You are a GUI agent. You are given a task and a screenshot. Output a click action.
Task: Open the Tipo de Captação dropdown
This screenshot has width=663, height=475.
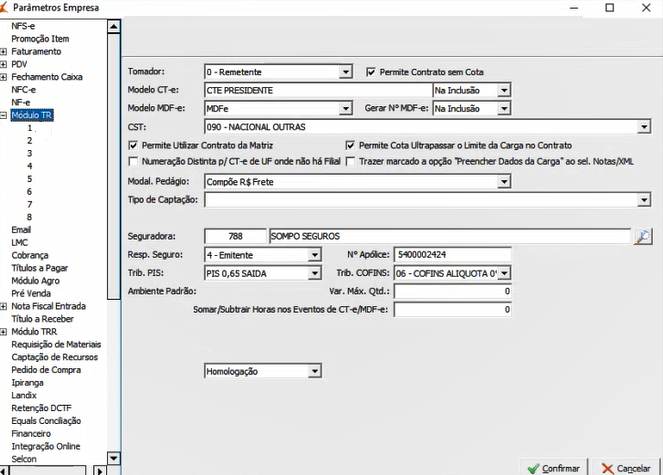[x=644, y=200]
